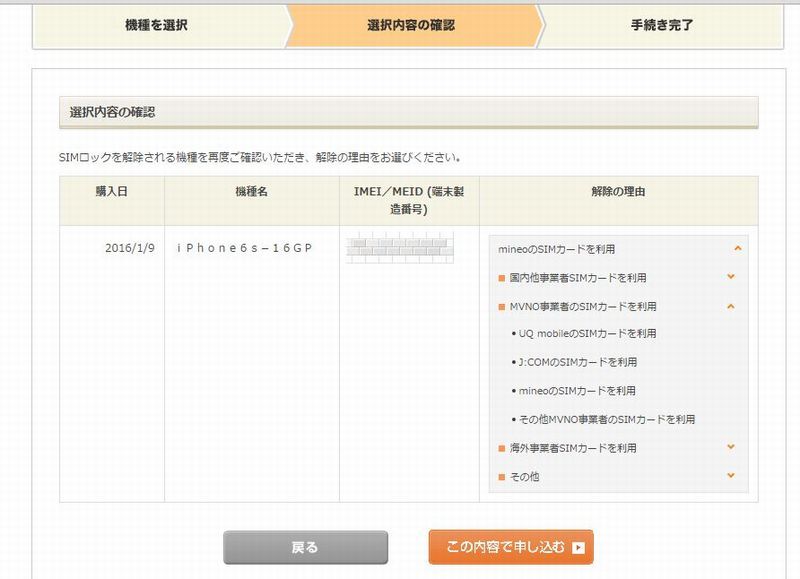This screenshot has width=800, height=579.
Task: Expand 国内他事業者SIMカードを利用 using its chevron
Action: click(x=731, y=277)
